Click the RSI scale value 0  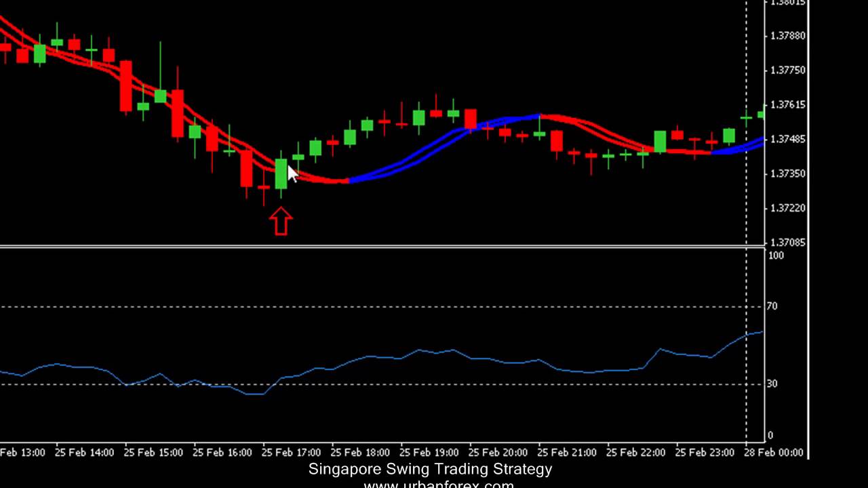pyautogui.click(x=770, y=436)
